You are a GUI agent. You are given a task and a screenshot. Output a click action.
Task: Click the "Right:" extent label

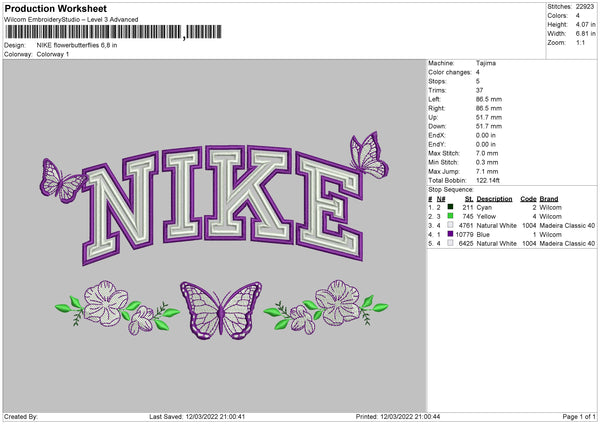[x=436, y=108]
